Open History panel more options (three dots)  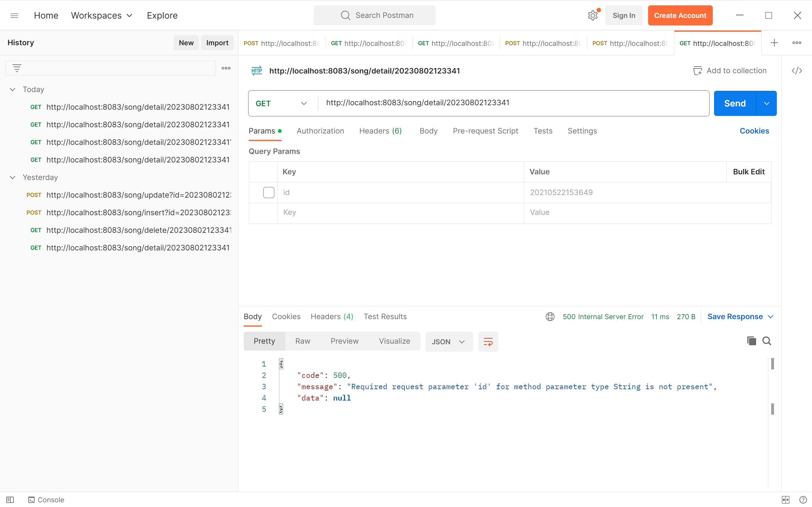point(226,68)
